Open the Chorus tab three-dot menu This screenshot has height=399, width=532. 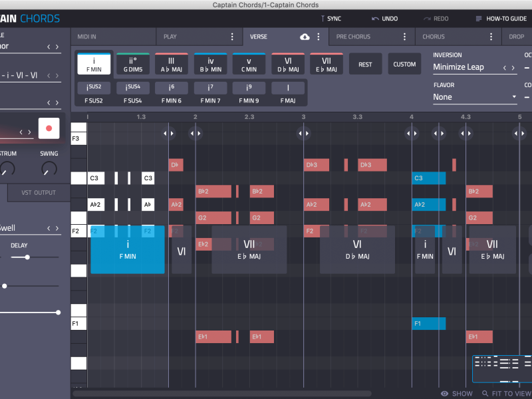(491, 37)
